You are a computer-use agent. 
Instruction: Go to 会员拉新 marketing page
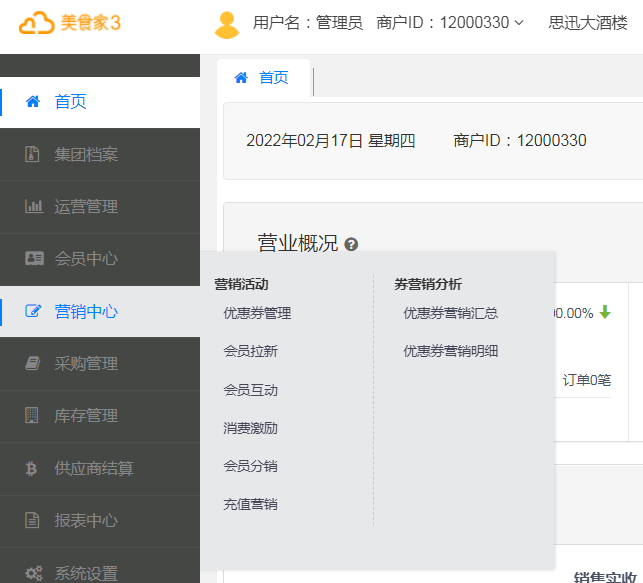(250, 351)
